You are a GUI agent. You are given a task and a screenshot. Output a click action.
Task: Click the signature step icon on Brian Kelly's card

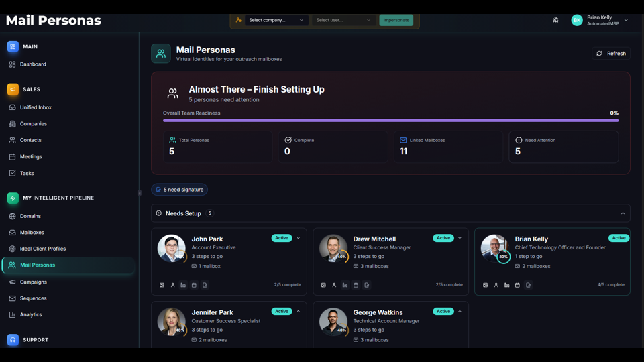pyautogui.click(x=528, y=285)
